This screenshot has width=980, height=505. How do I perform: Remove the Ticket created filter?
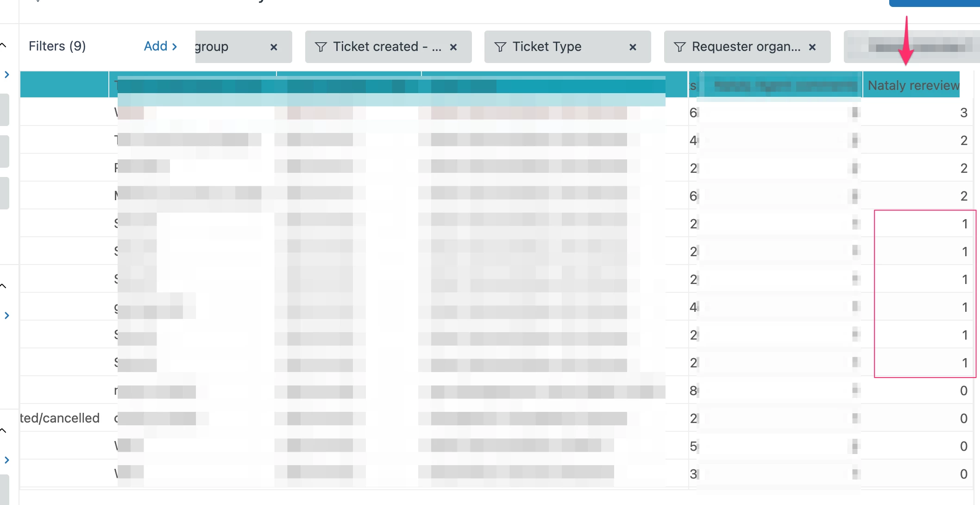[453, 47]
